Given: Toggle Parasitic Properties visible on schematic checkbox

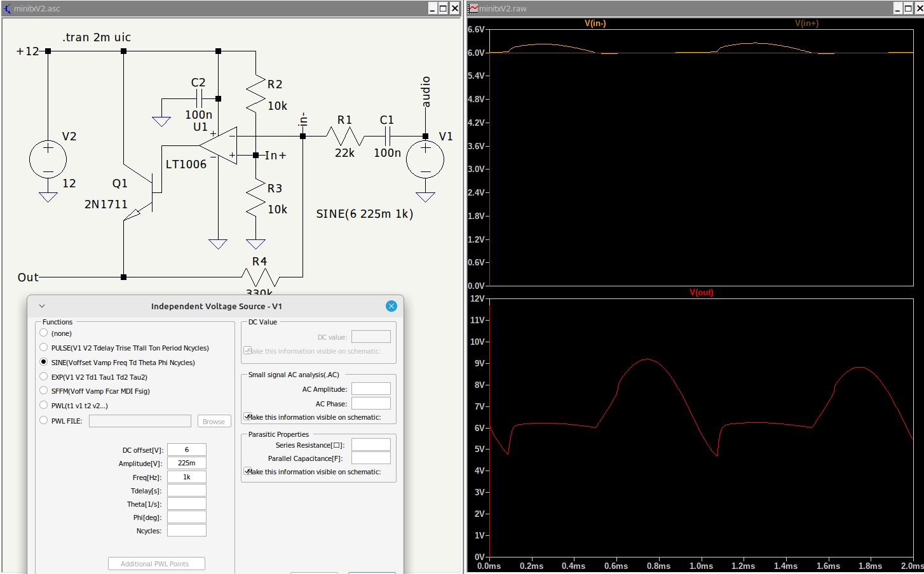Looking at the screenshot, I should coord(248,471).
